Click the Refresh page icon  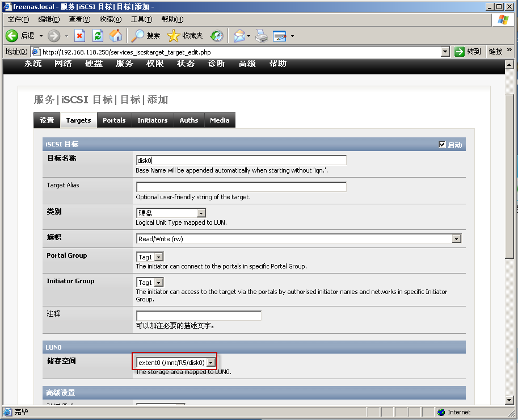(98, 36)
